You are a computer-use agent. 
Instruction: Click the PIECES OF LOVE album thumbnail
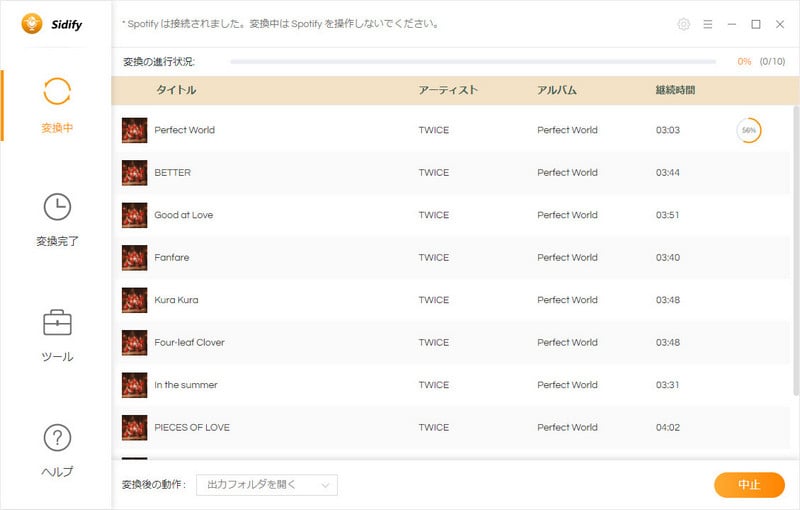[x=134, y=427]
